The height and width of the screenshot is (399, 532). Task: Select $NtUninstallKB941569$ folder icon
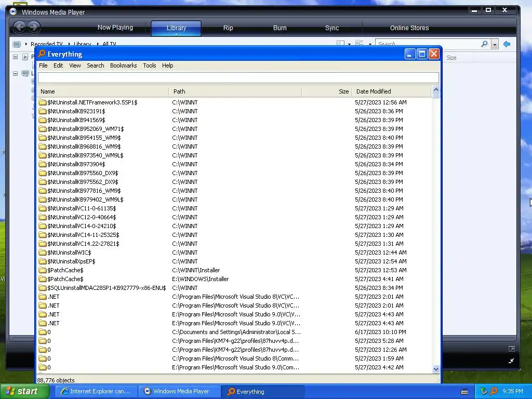tap(43, 120)
